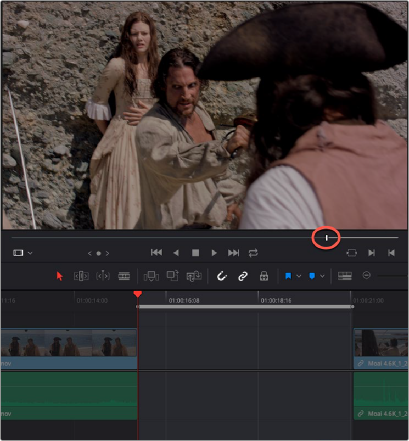The image size is (409, 441).
Task: Select the Blade Edit mode tool
Action: tap(124, 276)
